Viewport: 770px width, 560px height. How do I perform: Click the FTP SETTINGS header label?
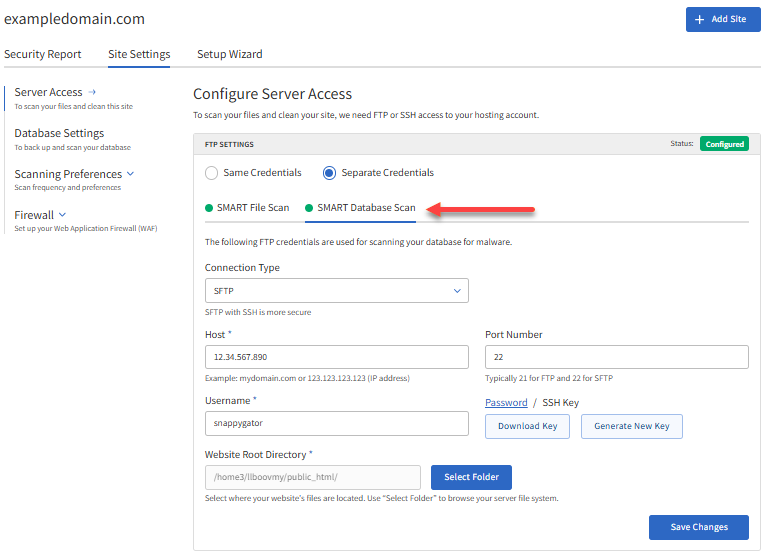(x=229, y=144)
